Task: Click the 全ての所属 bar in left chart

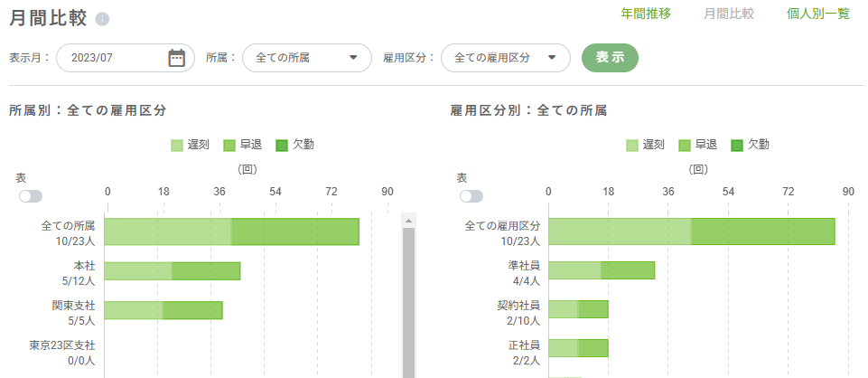Action: 231,232
